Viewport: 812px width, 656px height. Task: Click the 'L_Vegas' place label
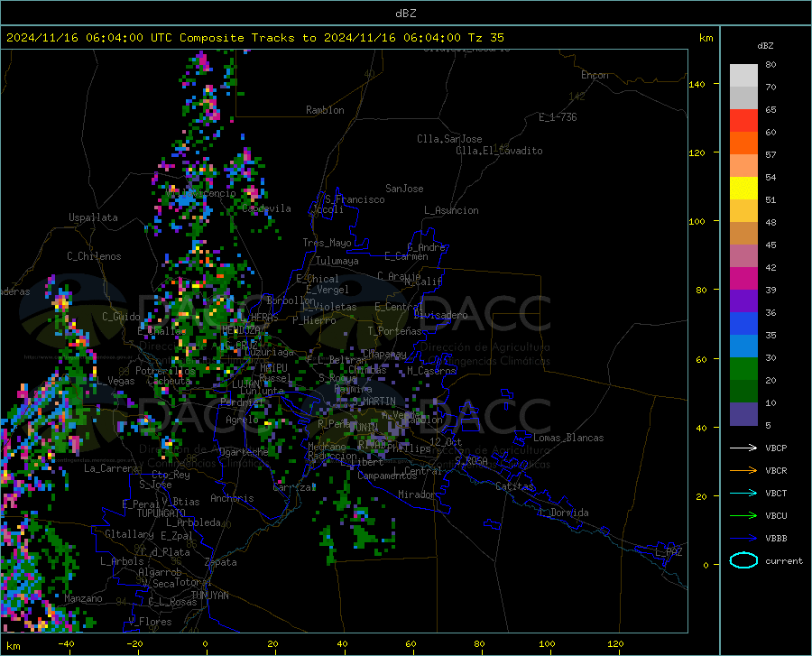(115, 381)
